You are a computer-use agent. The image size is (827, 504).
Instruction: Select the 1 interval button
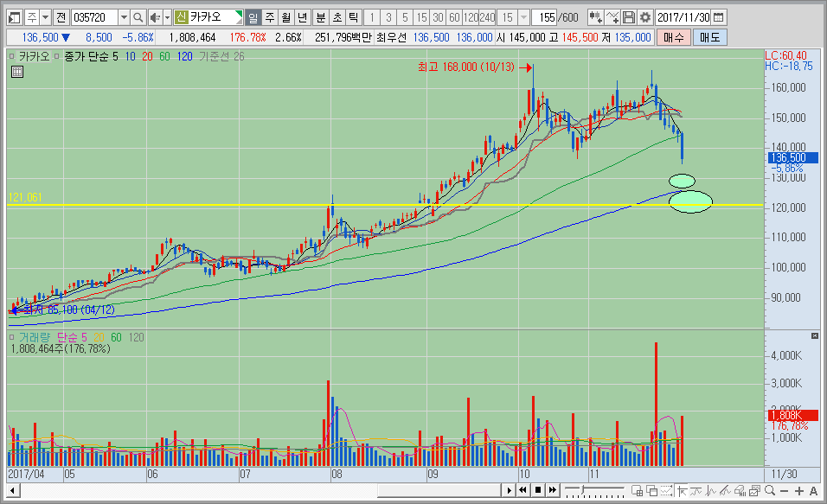(372, 17)
